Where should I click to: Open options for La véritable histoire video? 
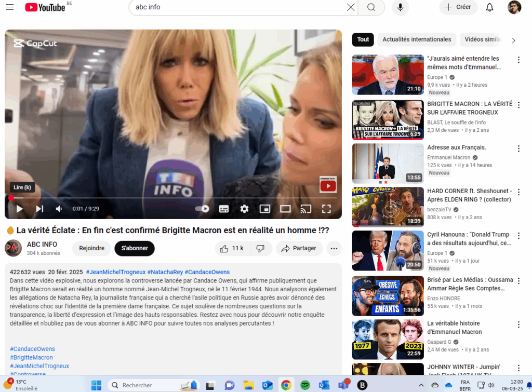tap(519, 325)
